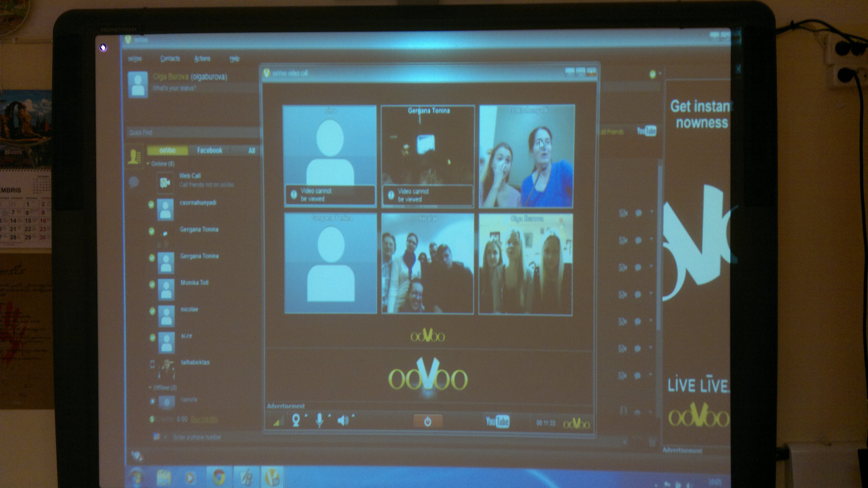Open the Windows Start button
The width and height of the screenshot is (868, 488).
point(136,478)
